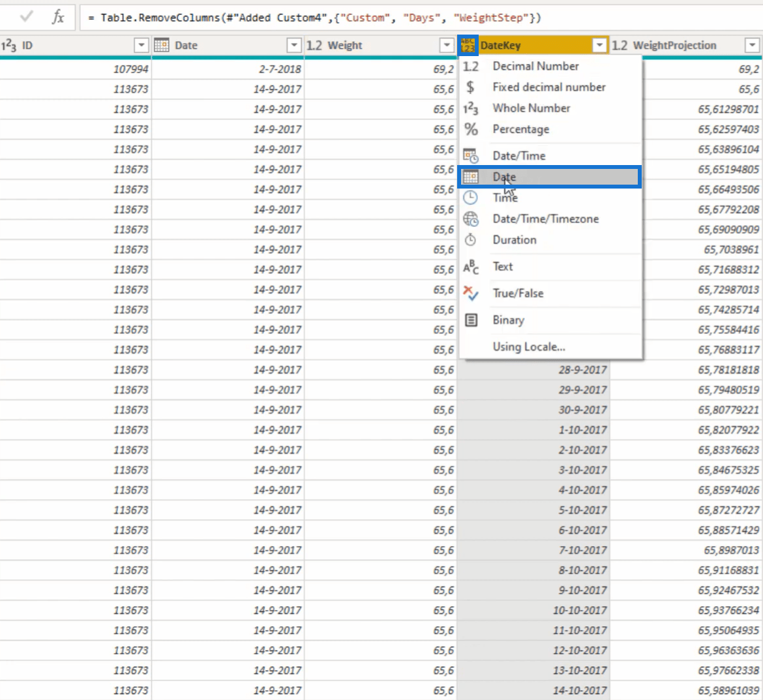This screenshot has height=700, width=763.
Task: Select WeightProjection cell 65,84675325
Action: click(686, 470)
